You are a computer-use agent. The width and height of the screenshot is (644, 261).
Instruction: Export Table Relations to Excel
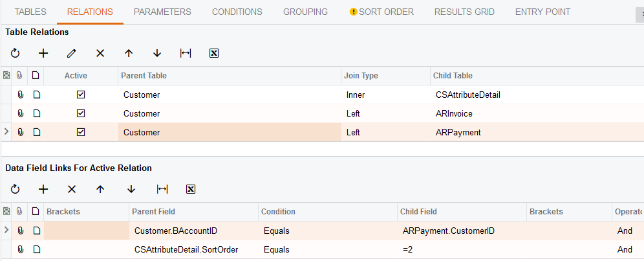[x=214, y=53]
